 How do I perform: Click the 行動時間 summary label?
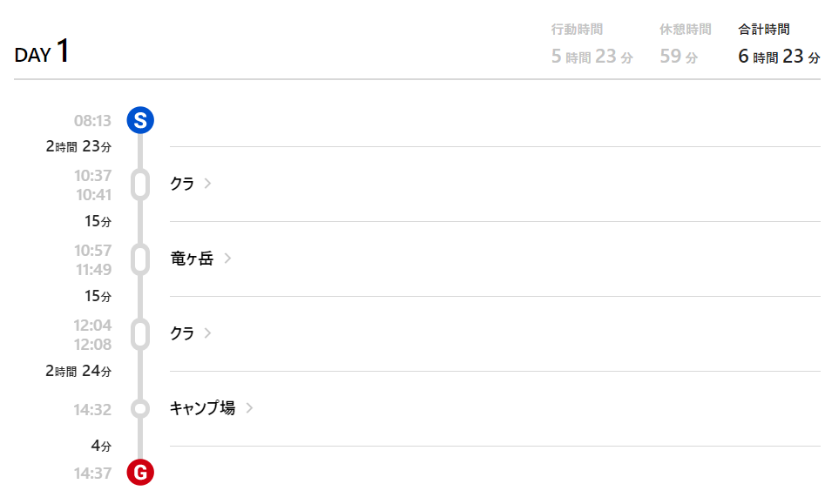(578, 30)
